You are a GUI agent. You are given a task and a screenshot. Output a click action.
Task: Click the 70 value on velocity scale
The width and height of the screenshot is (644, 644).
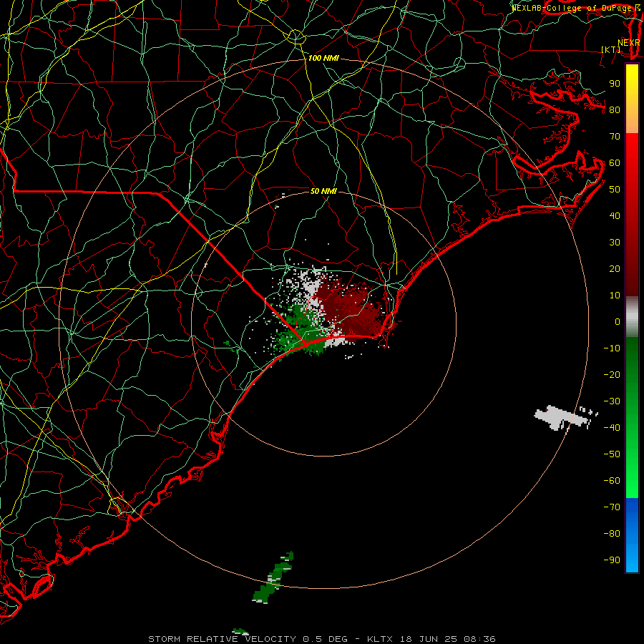(615, 137)
